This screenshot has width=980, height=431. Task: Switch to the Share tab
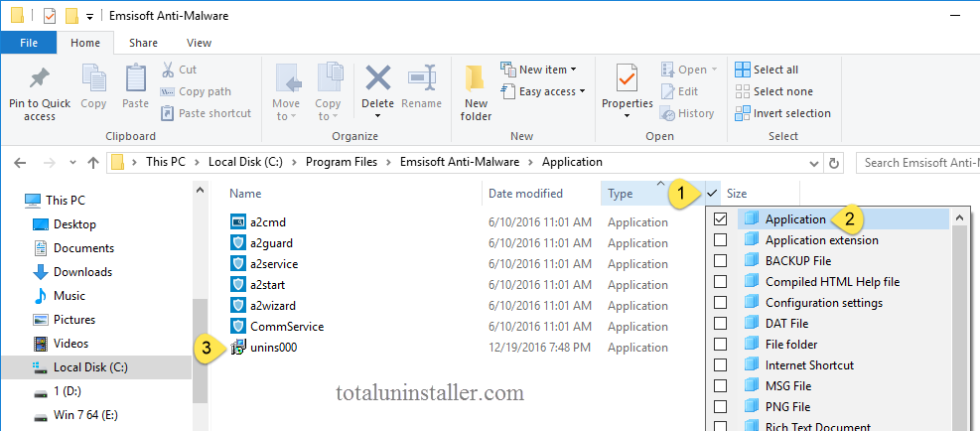pos(143,43)
